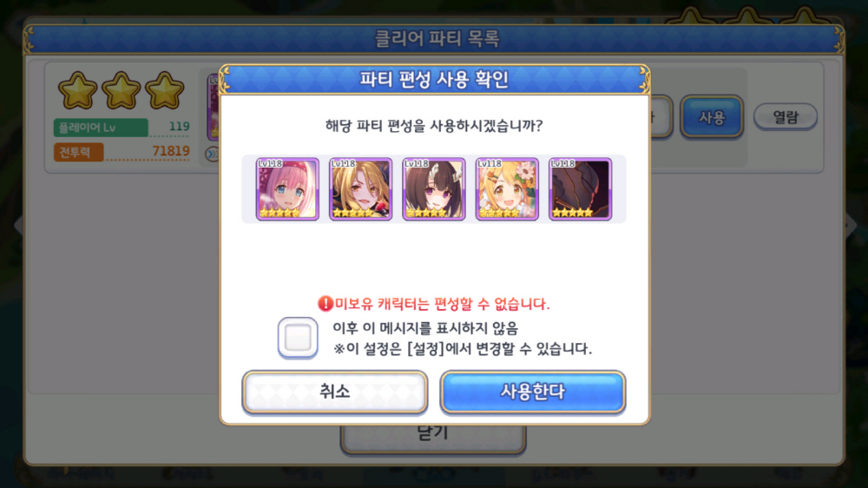Click the small blue arrow icon under party
868x488 pixels.
[212, 154]
